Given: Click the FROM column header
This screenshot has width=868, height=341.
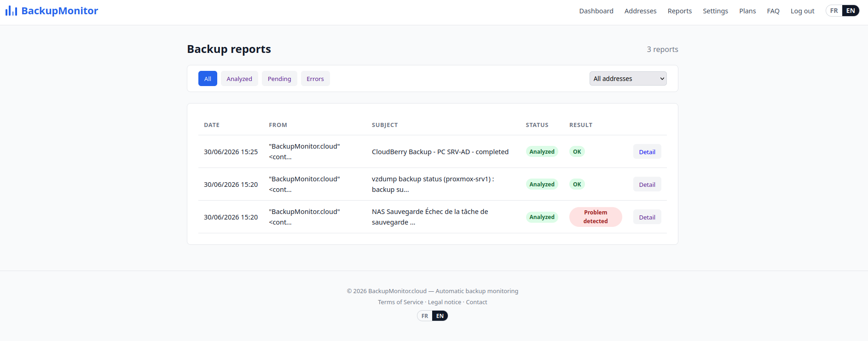Looking at the screenshot, I should 278,125.
